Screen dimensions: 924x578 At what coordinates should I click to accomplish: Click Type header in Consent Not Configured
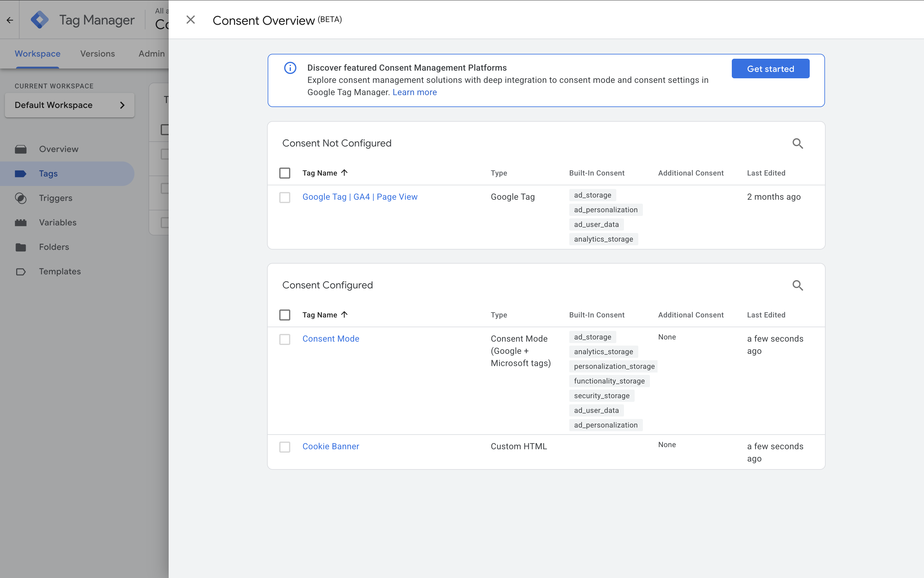(499, 173)
